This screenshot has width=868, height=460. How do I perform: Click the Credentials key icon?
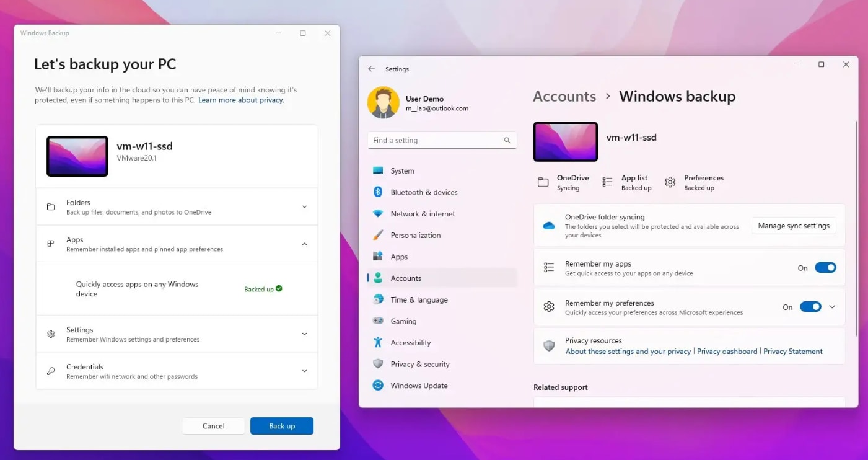[51, 371]
